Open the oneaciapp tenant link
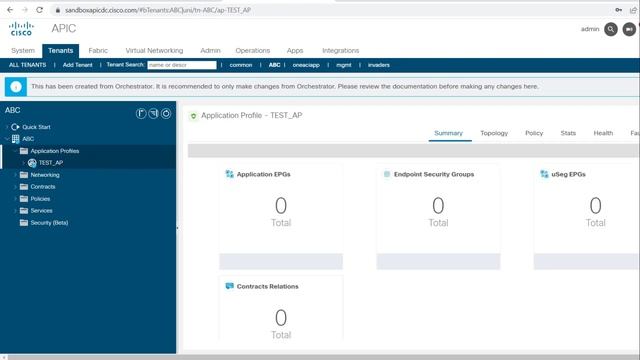 [x=306, y=65]
